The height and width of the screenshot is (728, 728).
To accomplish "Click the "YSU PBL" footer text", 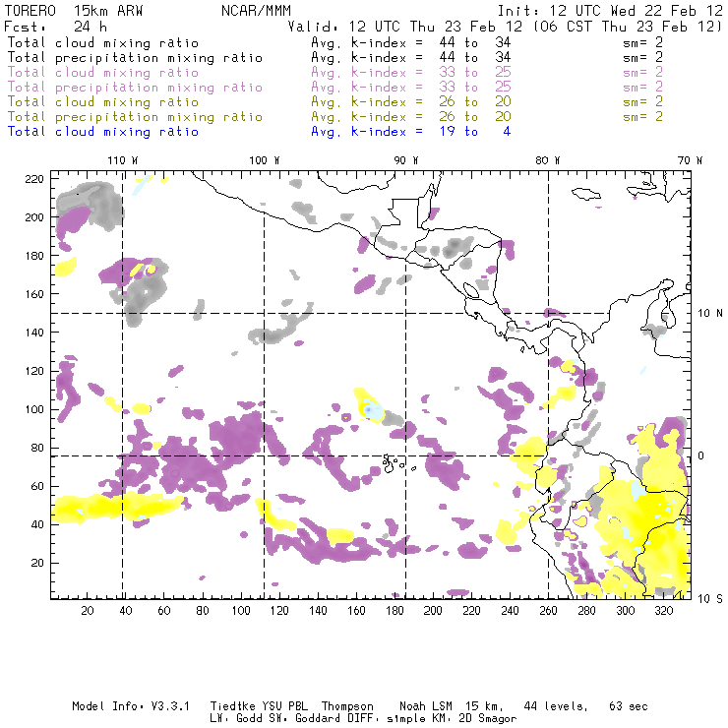I will pyautogui.click(x=285, y=706).
